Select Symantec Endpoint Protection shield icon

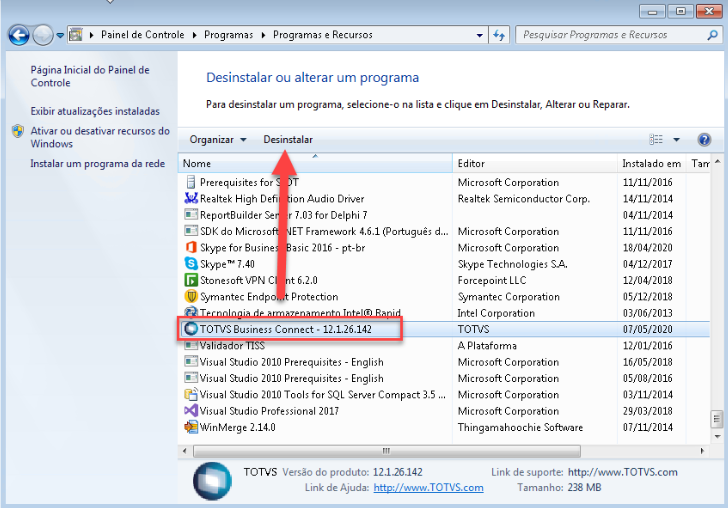(191, 296)
